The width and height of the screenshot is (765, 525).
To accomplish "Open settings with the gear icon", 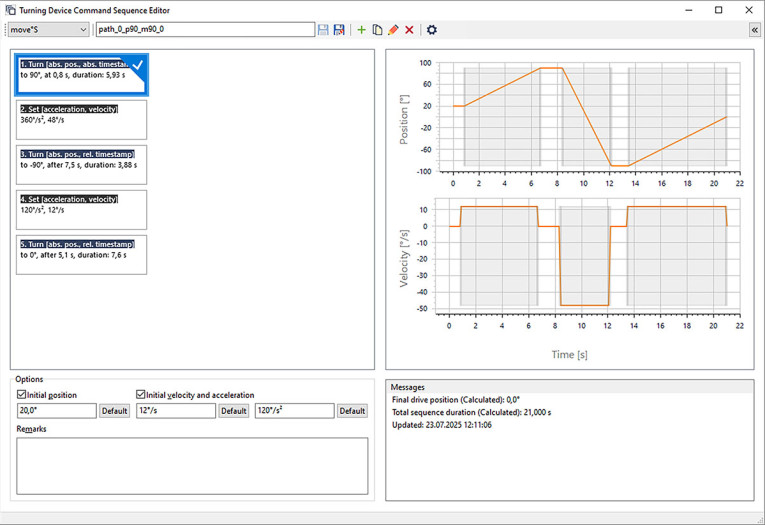I will click(x=432, y=30).
